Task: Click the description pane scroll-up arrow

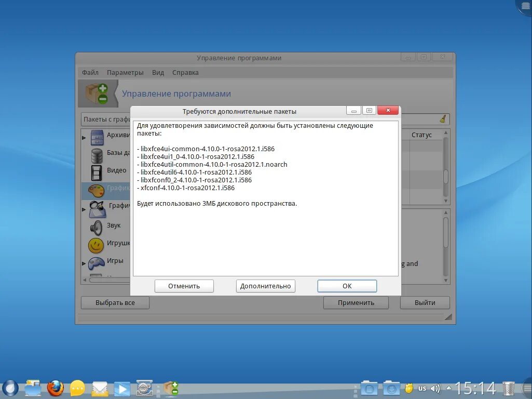Action: (446, 212)
